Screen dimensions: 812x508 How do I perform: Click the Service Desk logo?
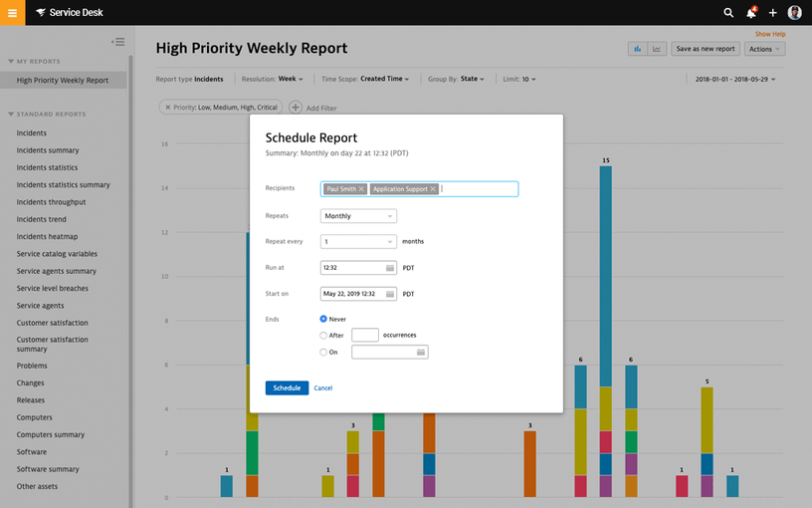(70, 12)
